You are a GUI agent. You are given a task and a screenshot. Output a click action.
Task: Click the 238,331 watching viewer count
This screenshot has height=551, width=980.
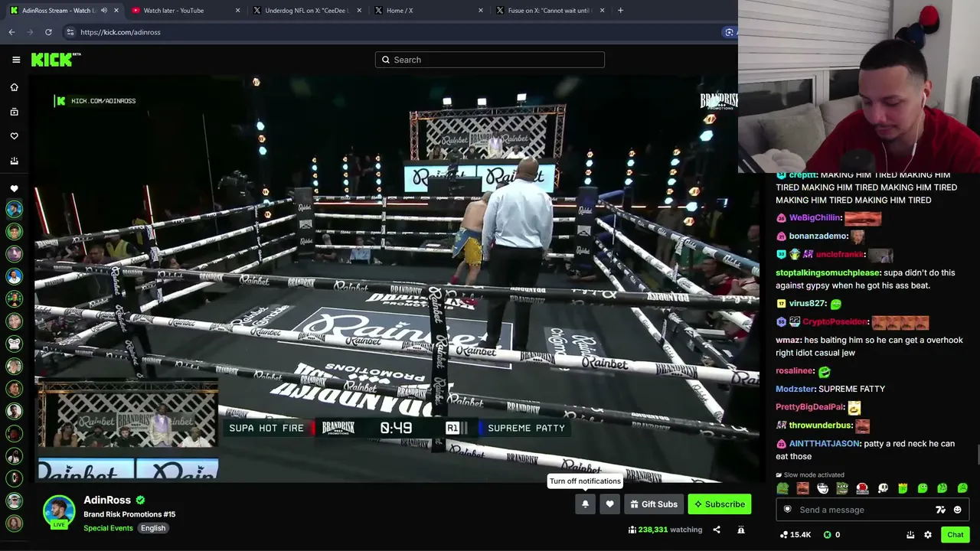pyautogui.click(x=665, y=530)
